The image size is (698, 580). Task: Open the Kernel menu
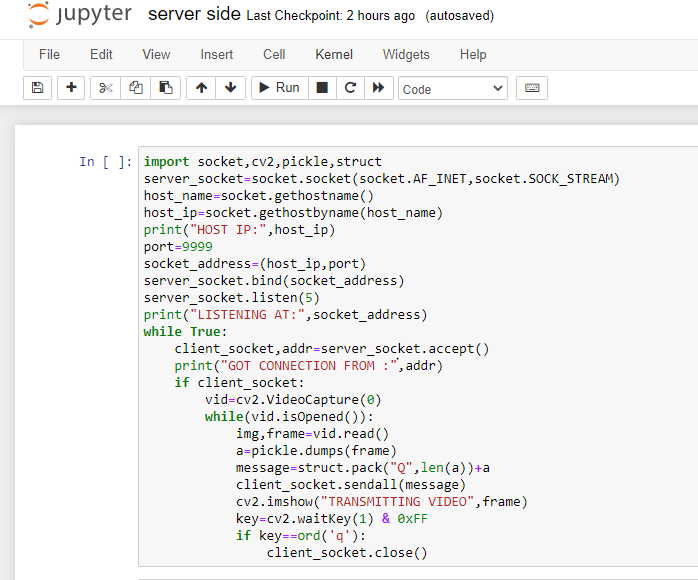coord(334,54)
